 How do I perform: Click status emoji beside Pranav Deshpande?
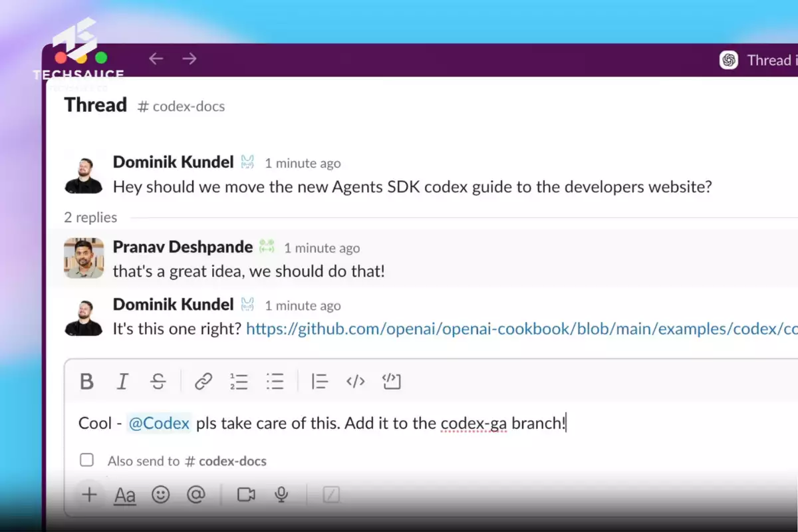[x=267, y=247]
